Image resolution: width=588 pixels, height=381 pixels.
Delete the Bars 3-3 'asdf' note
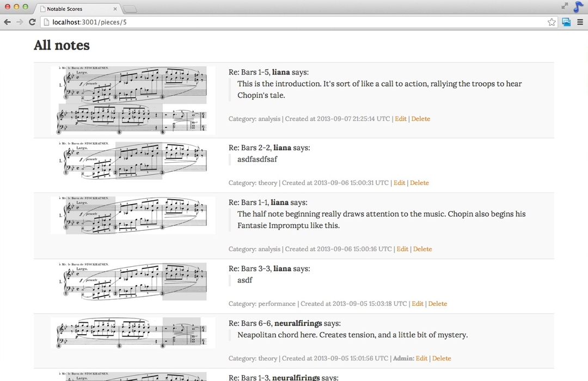coord(437,304)
